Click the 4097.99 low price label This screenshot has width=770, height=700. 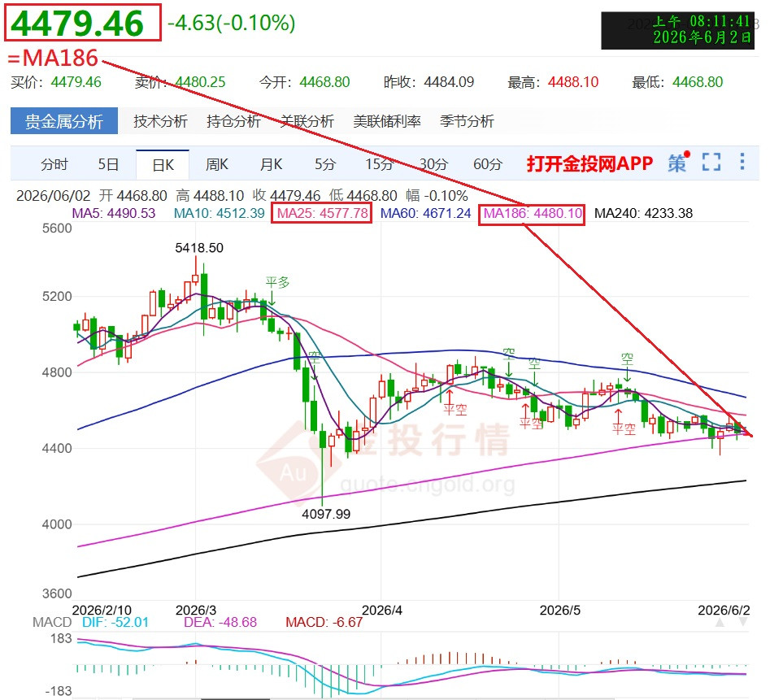coord(326,514)
